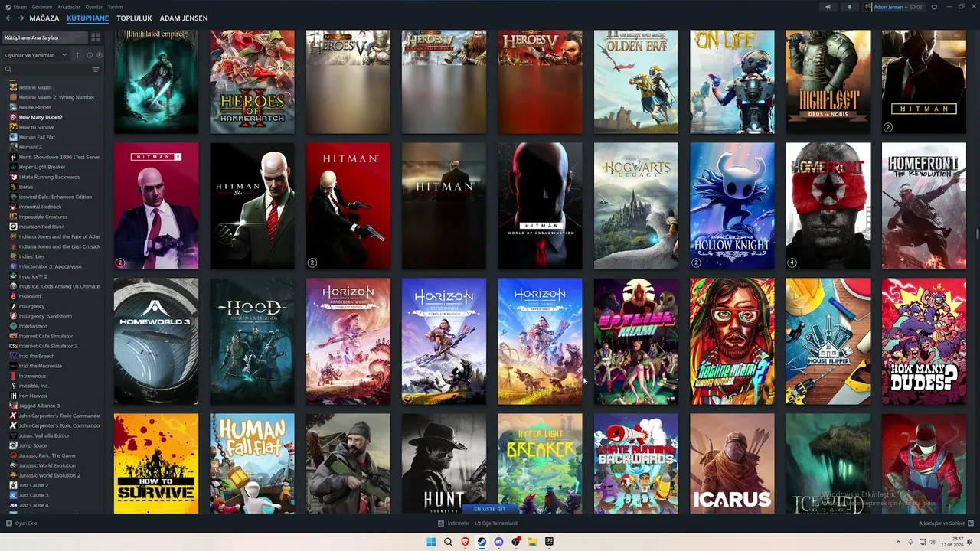Open Arkadaşlar ve Sohbet panel
The image size is (980, 551).
[x=946, y=523]
